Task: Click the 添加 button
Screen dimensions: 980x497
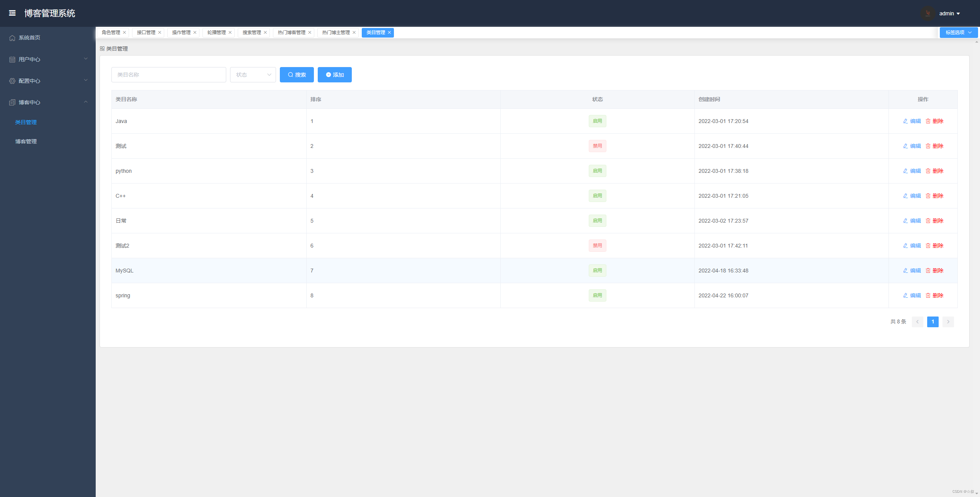Action: tap(335, 75)
